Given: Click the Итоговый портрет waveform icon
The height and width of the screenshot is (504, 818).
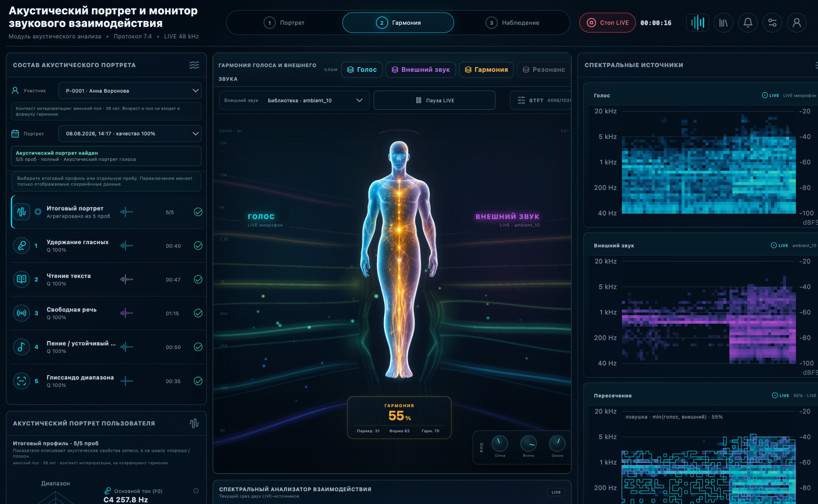Looking at the screenshot, I should [x=22, y=212].
